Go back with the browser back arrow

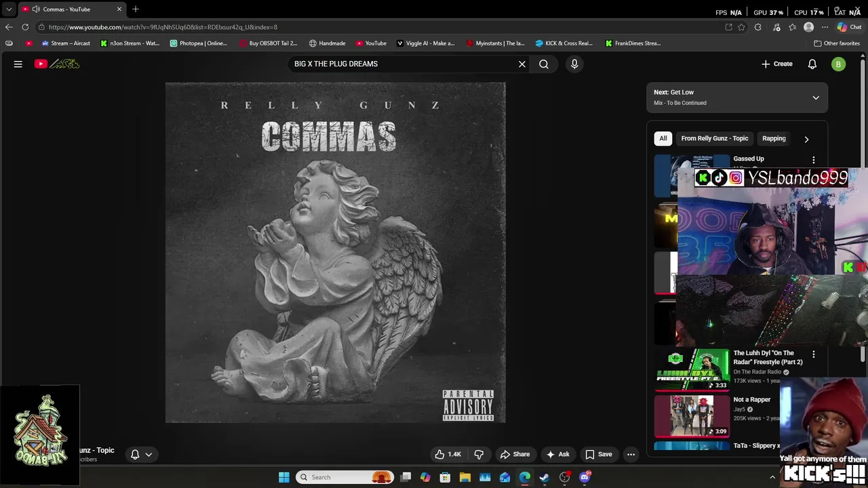pos(9,27)
